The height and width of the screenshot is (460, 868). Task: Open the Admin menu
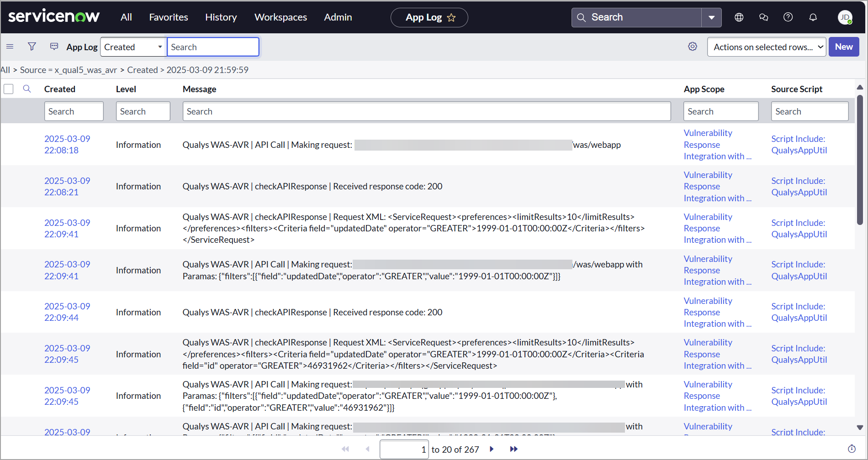[338, 17]
